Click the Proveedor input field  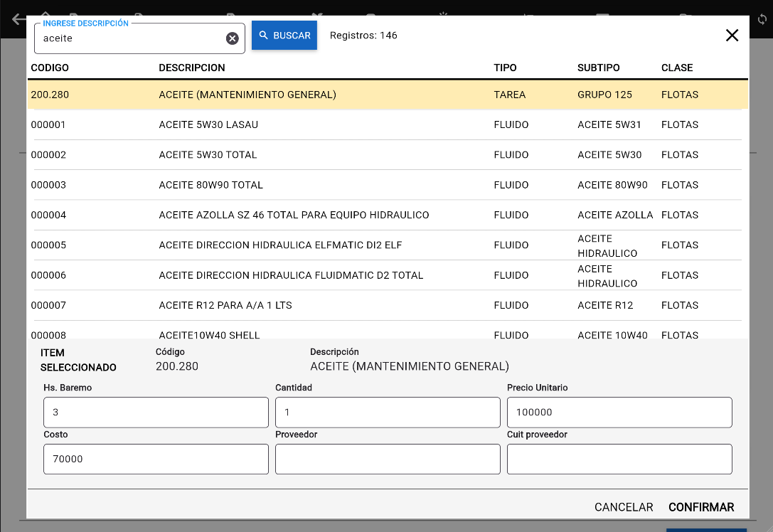(x=388, y=459)
